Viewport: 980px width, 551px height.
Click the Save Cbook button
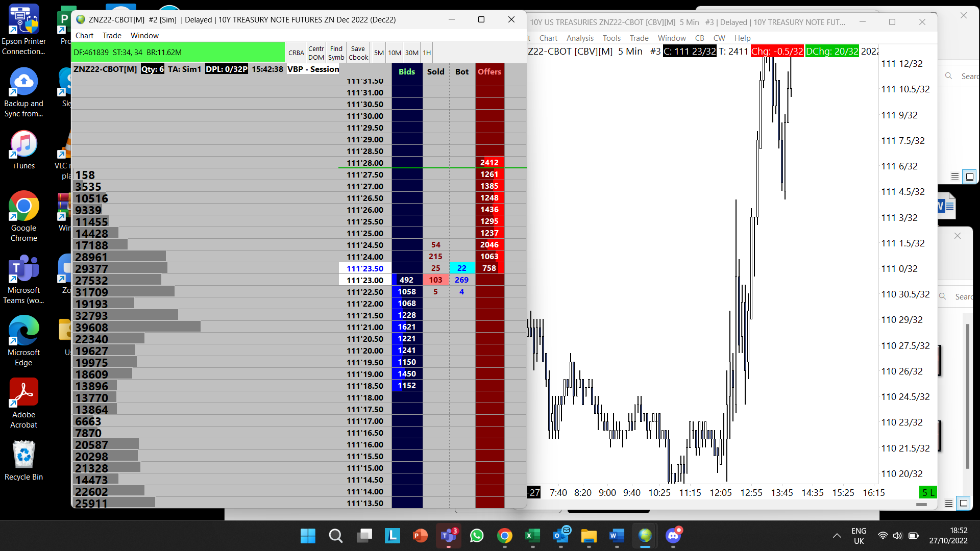coord(358,53)
